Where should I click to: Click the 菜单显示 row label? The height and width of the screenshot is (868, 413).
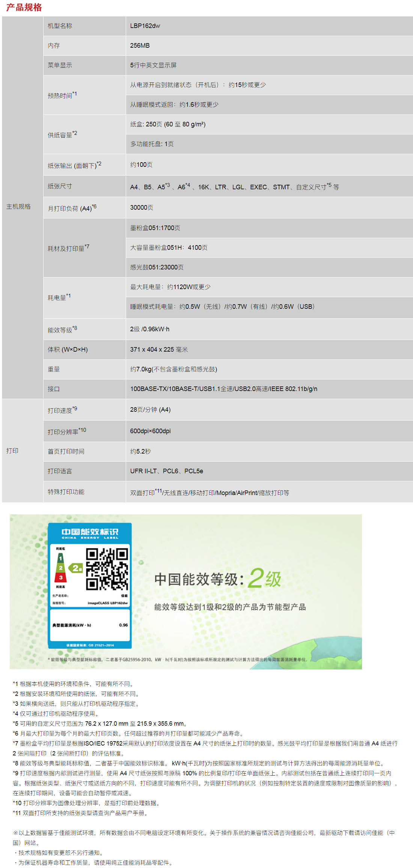(x=60, y=65)
